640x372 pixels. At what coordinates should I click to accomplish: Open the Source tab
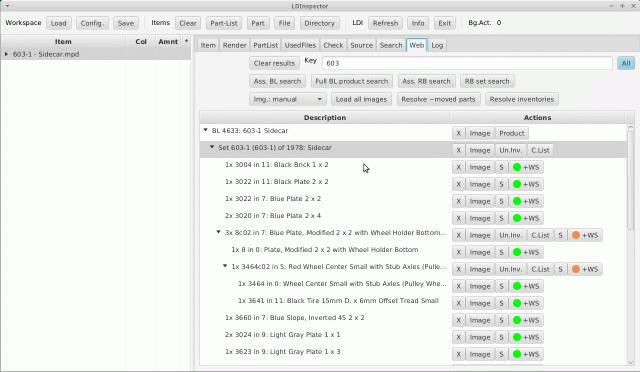(x=362, y=45)
